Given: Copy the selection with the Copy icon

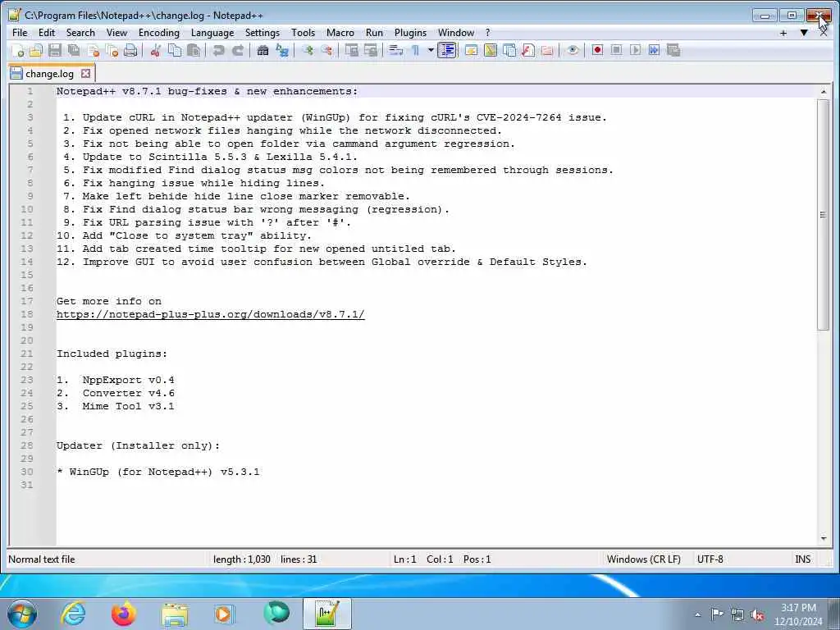Looking at the screenshot, I should [175, 50].
